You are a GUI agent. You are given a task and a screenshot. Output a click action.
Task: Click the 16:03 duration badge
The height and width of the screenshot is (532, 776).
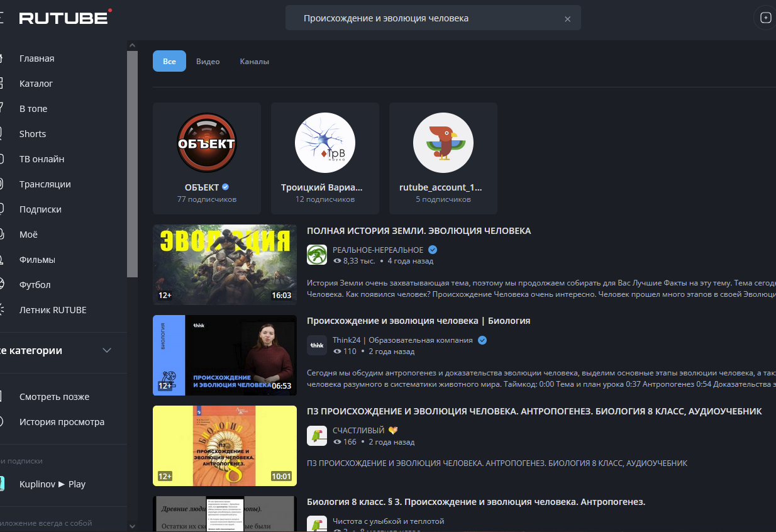click(281, 296)
